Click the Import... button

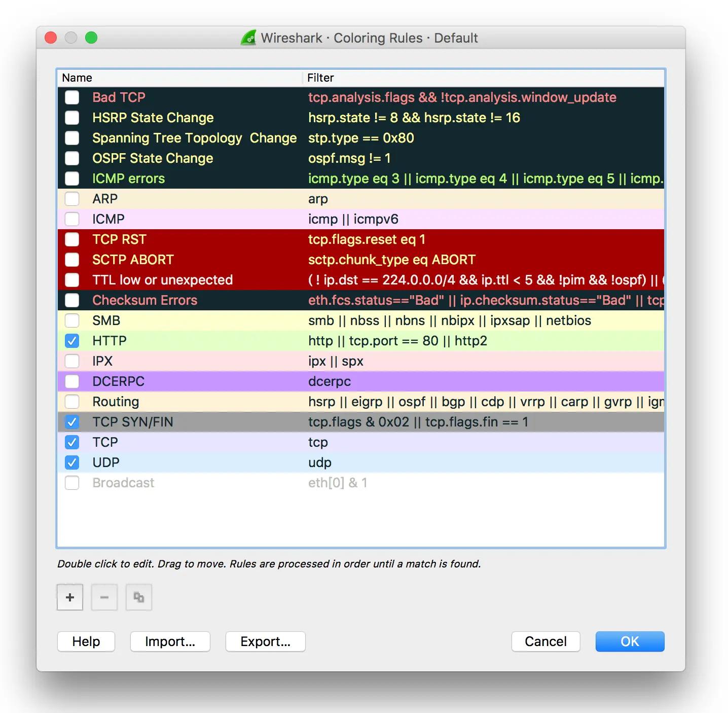tap(170, 641)
